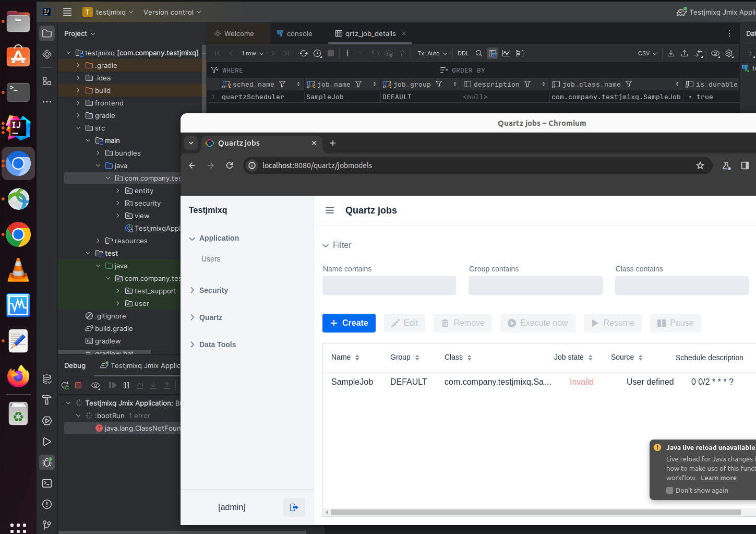Select the qrtz_job_details editor tab
The image size is (756, 534).
[370, 33]
